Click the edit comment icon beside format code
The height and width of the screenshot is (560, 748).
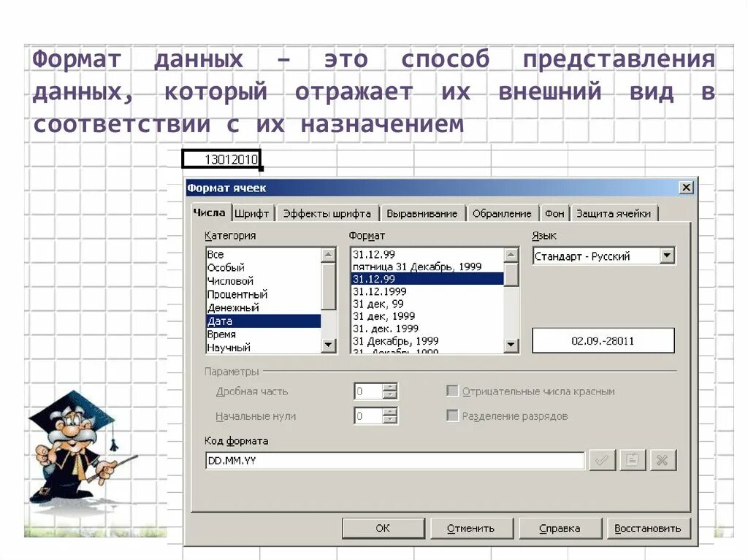[x=632, y=460]
